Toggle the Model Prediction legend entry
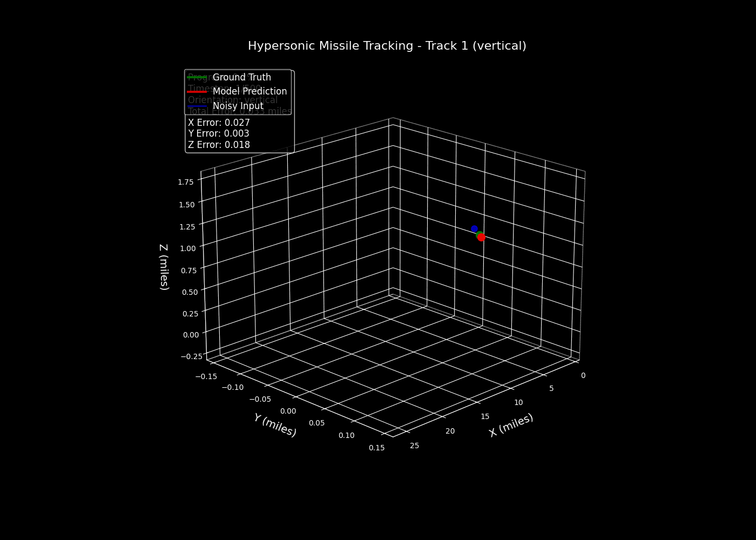 250,91
